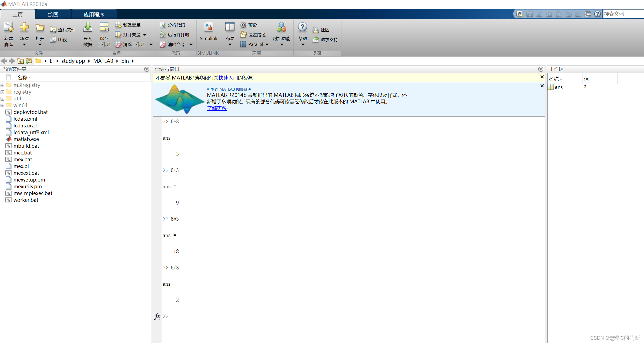644x343 pixels.
Task: Expand the win64 folder in file tree
Action: pos(2,105)
